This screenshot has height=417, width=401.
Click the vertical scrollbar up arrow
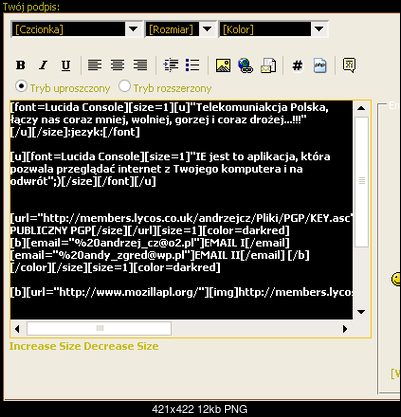361,108
